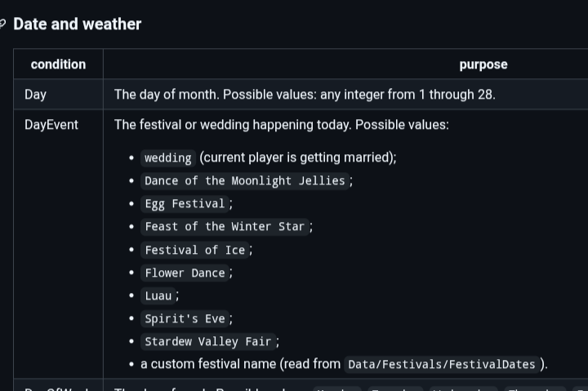
Task: Click the 'a custom festival name' text
Action: 241,364
